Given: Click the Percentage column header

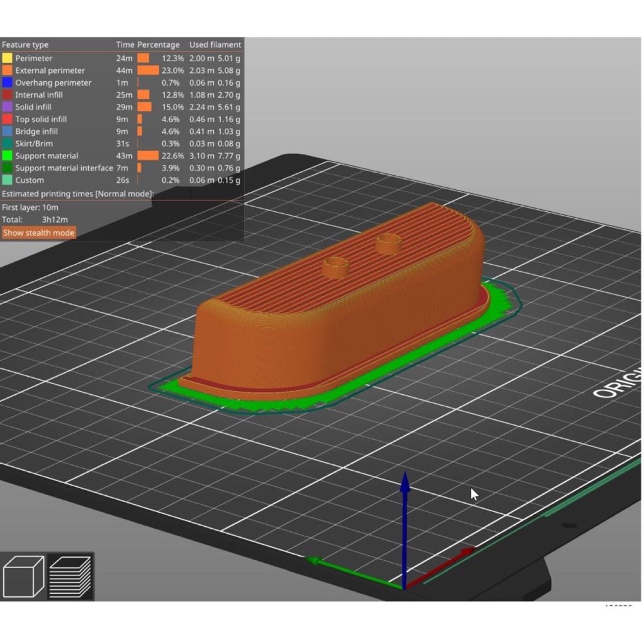Looking at the screenshot, I should coord(158,45).
